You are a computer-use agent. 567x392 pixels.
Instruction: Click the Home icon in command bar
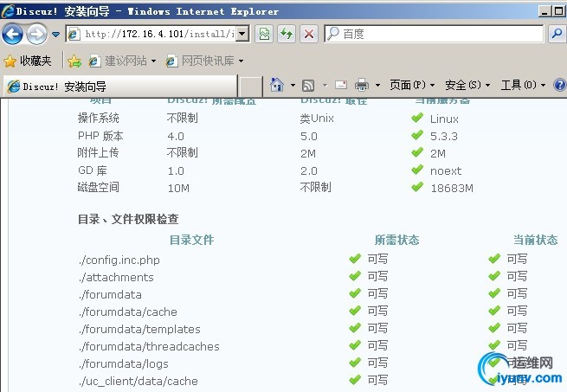[277, 85]
